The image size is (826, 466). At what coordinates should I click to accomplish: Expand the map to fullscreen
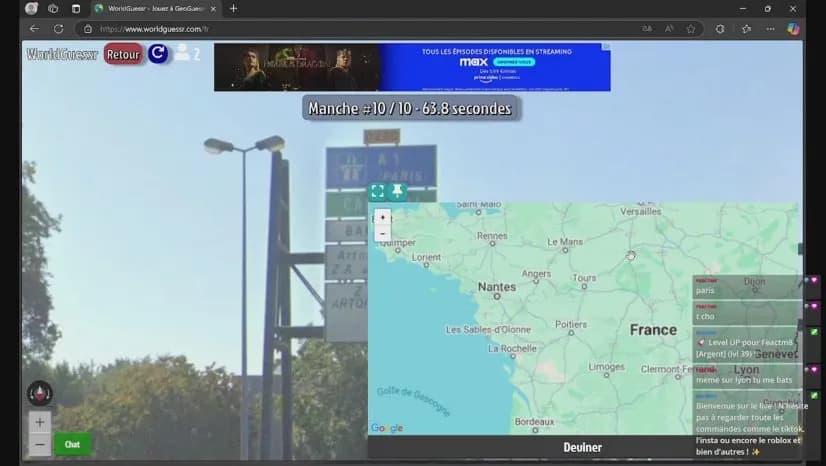[x=377, y=191]
